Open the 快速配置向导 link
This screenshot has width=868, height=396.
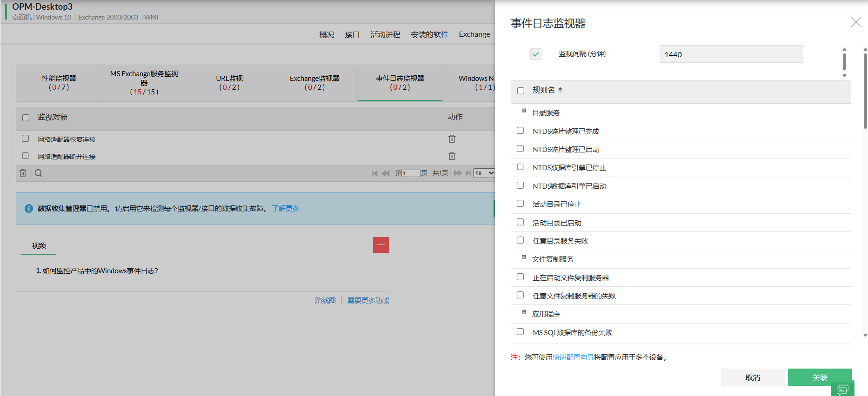coord(573,357)
